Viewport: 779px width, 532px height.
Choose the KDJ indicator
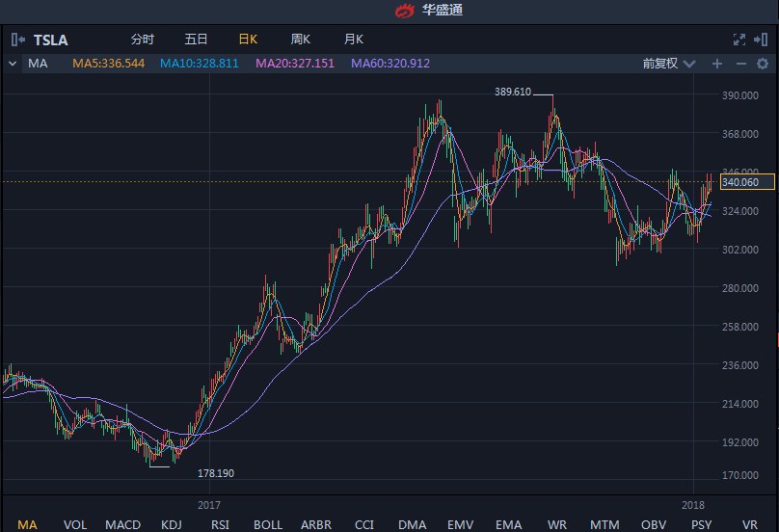172,524
